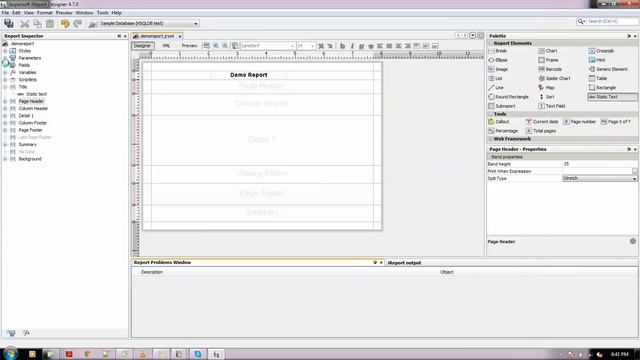Open the Tools menu
Viewport: 640px width, 360px height.
coord(102,13)
